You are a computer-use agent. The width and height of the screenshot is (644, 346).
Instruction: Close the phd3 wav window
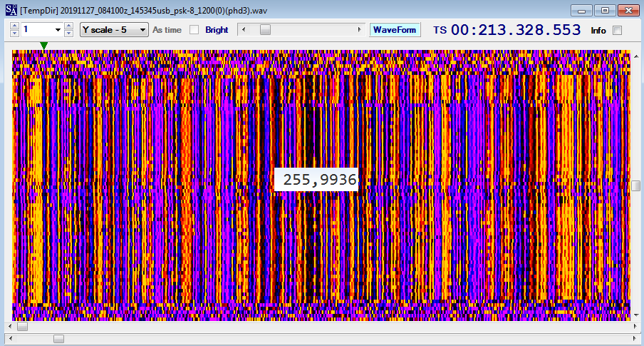[x=628, y=10]
